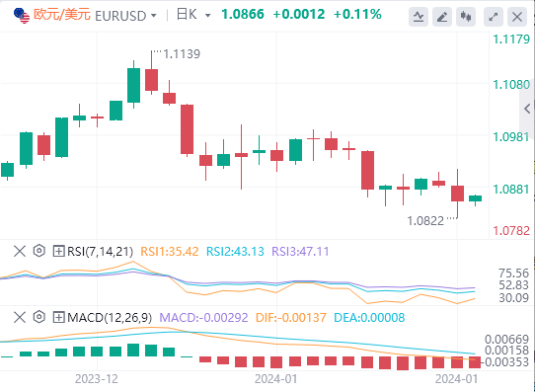Screen dimensions: 535x392
Task: Collapse the side panel arrow
Action: pos(527,109)
